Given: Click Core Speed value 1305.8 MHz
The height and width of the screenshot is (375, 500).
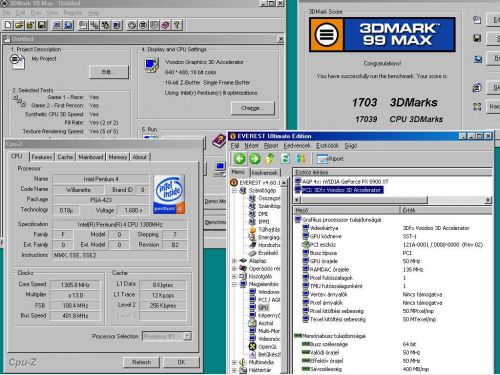Looking at the screenshot, I should [x=75, y=285].
